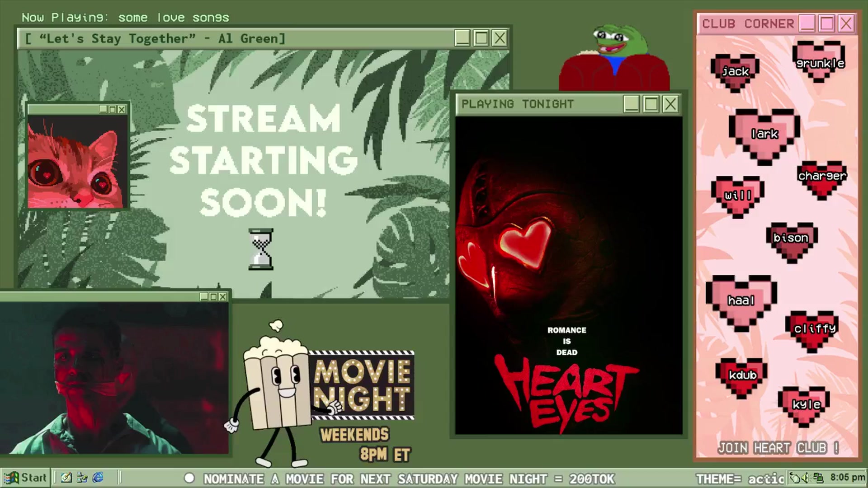Click the will heart badge
The height and width of the screenshot is (488, 868).
click(738, 197)
